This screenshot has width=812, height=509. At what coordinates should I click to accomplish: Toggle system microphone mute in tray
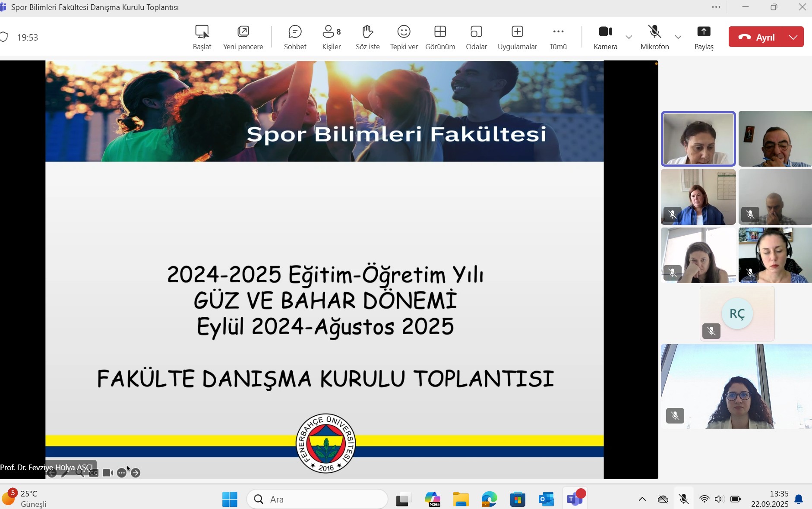click(x=684, y=499)
